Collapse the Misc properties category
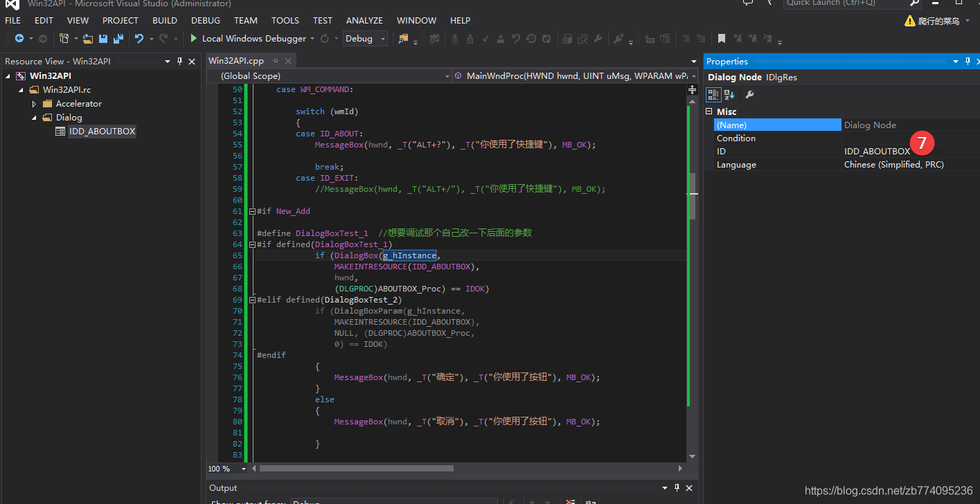This screenshot has height=504, width=980. coord(709,111)
